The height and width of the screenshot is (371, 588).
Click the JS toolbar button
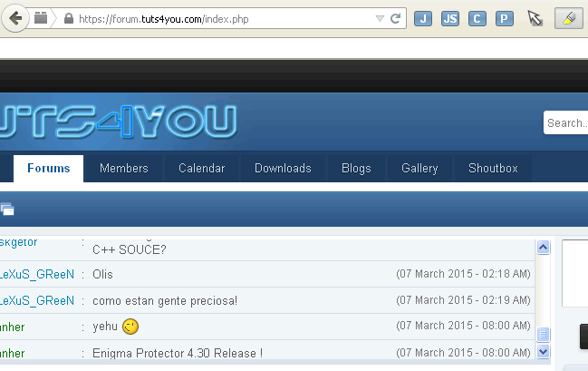coord(450,18)
